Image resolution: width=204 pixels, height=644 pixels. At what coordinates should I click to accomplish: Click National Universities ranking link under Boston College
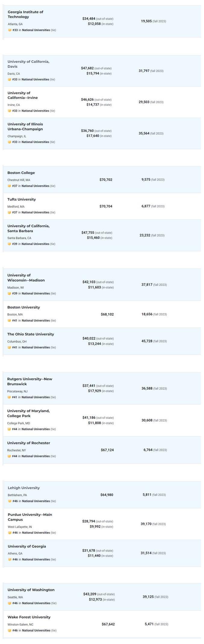[35, 186]
